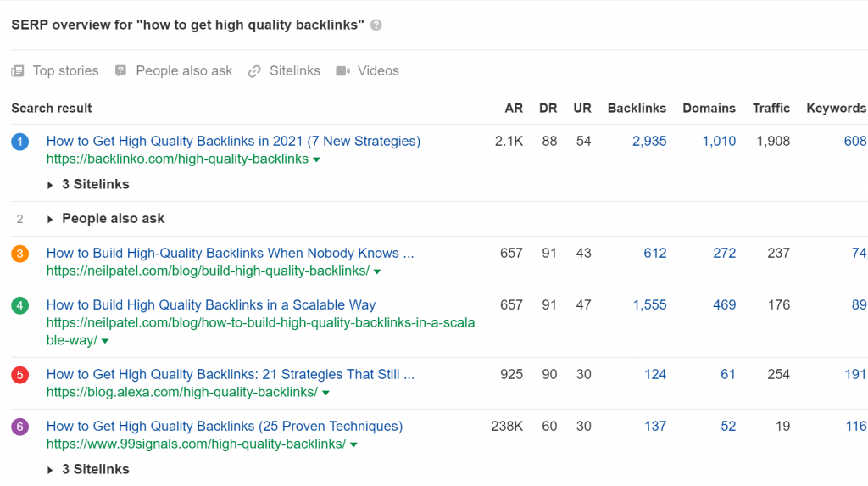Open the 7 New Strategies result title
The width and height of the screenshot is (868, 486).
(x=233, y=141)
